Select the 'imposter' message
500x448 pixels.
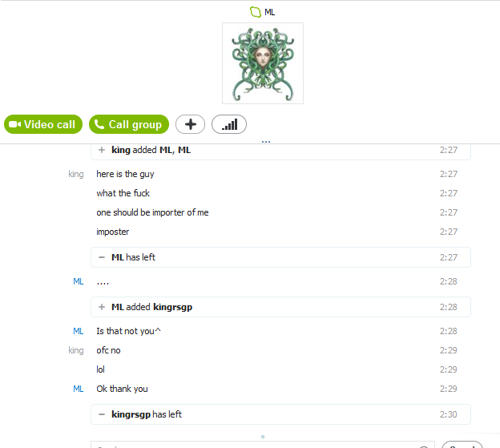click(x=112, y=232)
